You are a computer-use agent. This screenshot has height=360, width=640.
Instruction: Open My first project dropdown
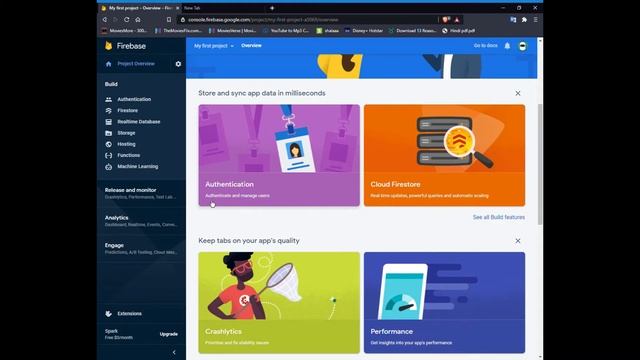click(214, 46)
